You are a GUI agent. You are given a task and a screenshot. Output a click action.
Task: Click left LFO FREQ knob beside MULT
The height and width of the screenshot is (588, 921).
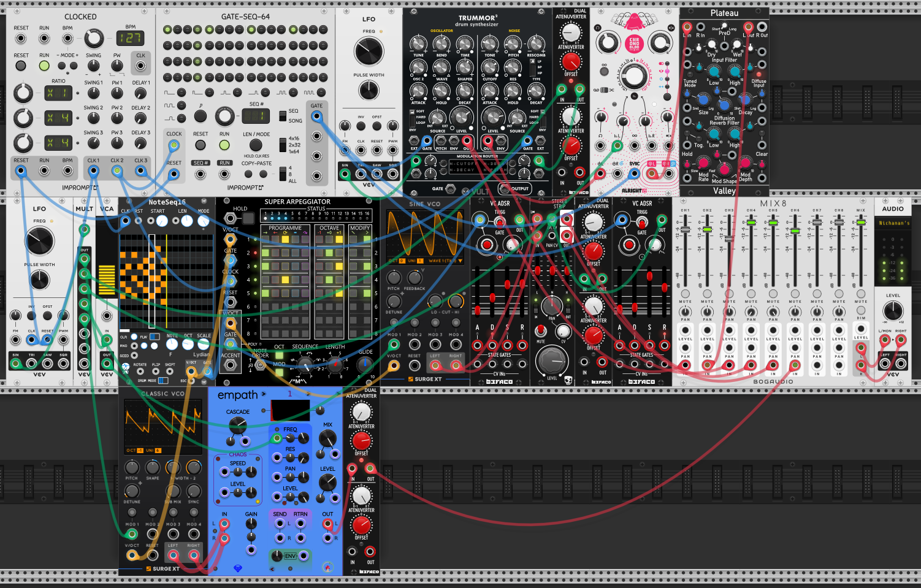[x=40, y=241]
